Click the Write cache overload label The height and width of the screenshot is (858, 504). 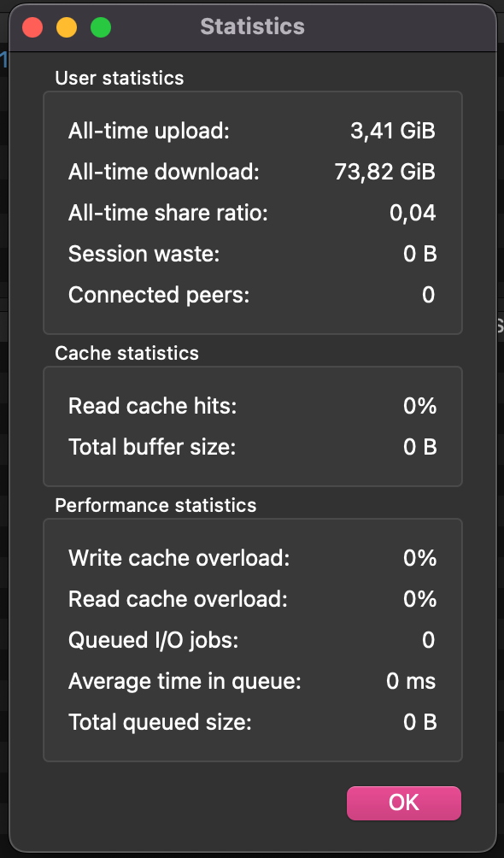click(x=179, y=558)
